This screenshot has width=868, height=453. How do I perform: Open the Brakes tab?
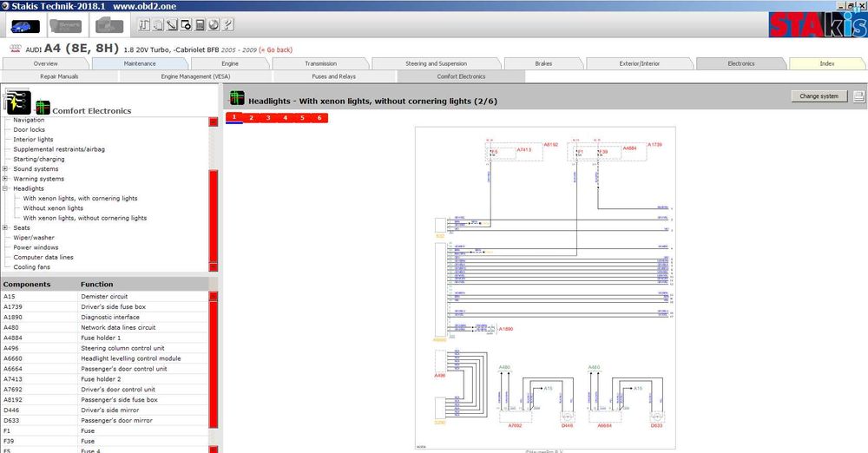[x=543, y=63]
